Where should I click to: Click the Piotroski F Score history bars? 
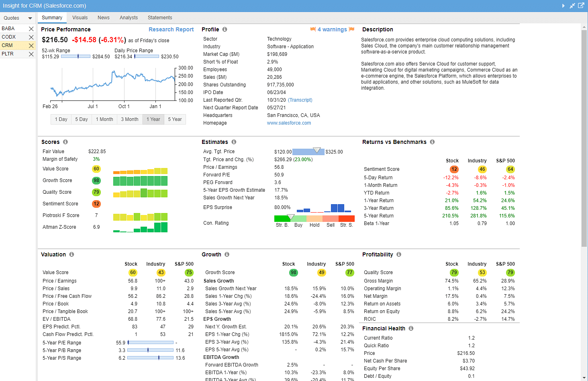(140, 216)
